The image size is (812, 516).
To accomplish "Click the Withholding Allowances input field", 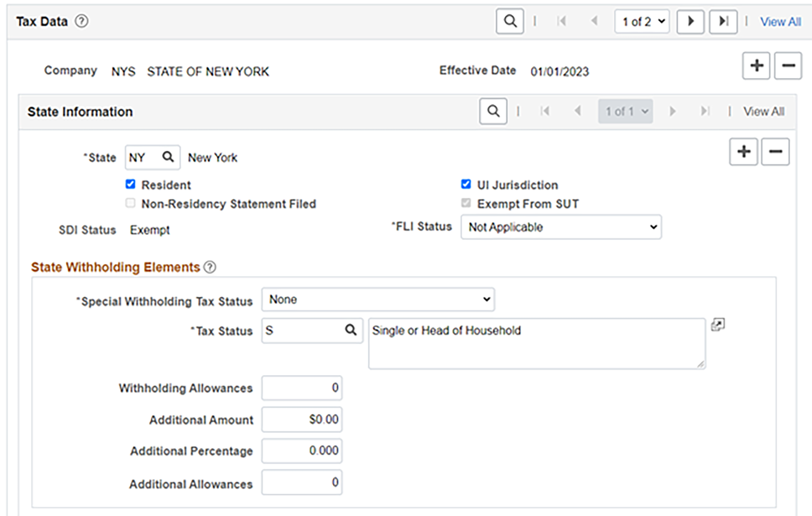I will point(301,388).
